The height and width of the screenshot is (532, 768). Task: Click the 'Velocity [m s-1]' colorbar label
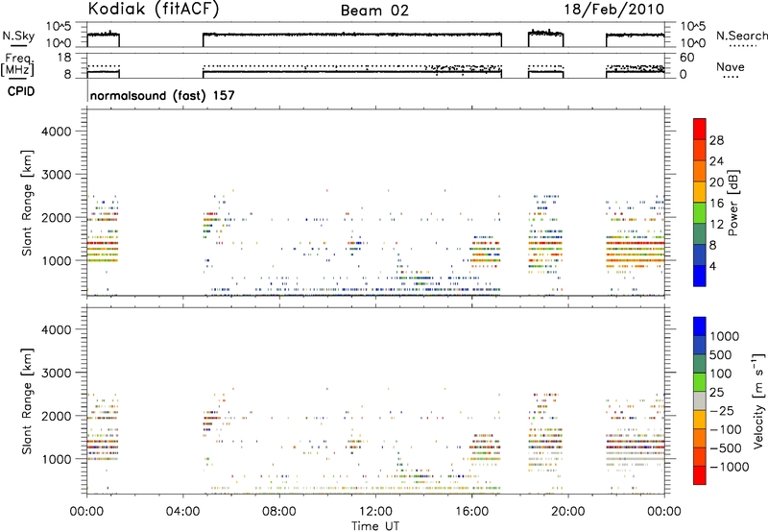click(758, 400)
